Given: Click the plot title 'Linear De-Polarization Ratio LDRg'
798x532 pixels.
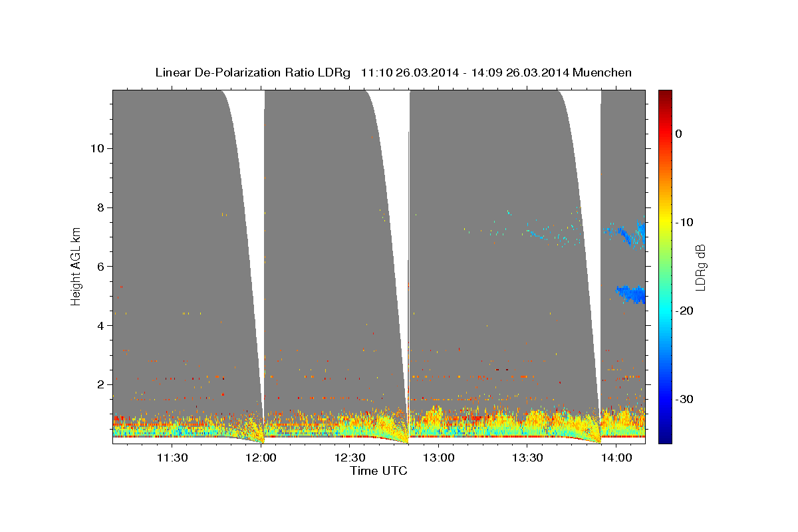Looking at the screenshot, I should click(x=252, y=72).
